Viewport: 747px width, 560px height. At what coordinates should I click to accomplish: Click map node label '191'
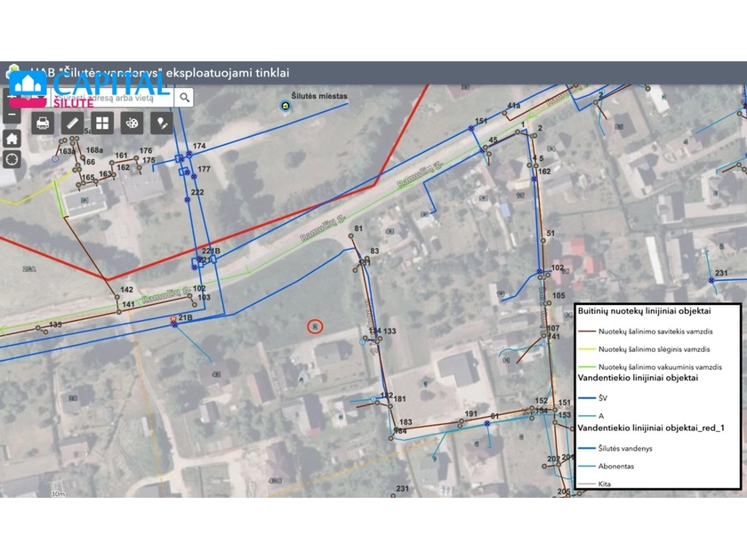(470, 414)
